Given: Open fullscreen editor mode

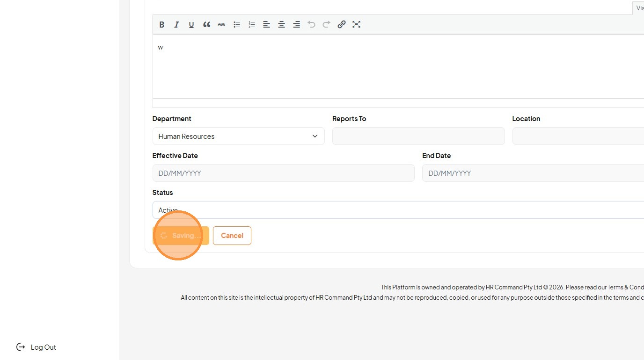Looking at the screenshot, I should 357,25.
